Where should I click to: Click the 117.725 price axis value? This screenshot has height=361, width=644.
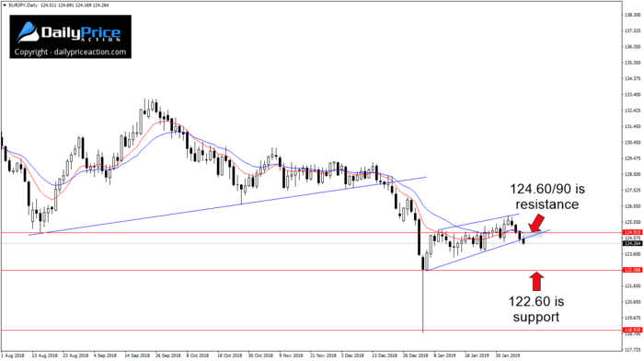point(633,350)
